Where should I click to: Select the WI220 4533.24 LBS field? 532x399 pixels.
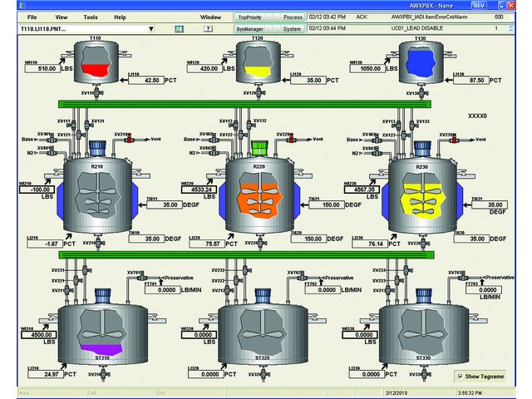199,190
